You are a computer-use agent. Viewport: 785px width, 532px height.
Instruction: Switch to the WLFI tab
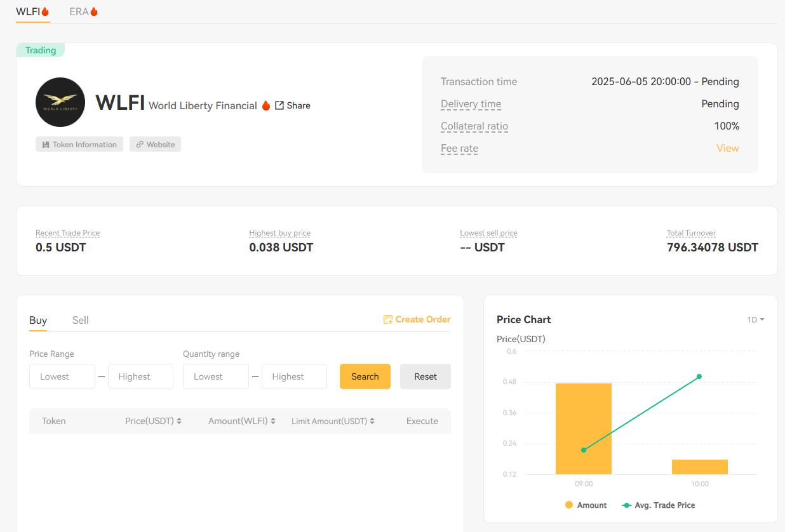pyautogui.click(x=33, y=11)
